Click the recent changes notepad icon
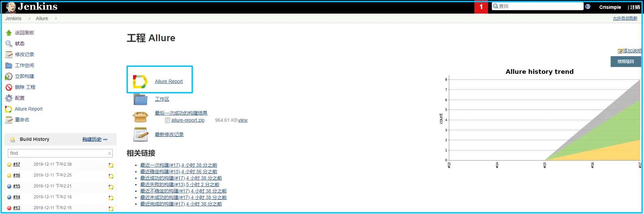 click(x=141, y=134)
